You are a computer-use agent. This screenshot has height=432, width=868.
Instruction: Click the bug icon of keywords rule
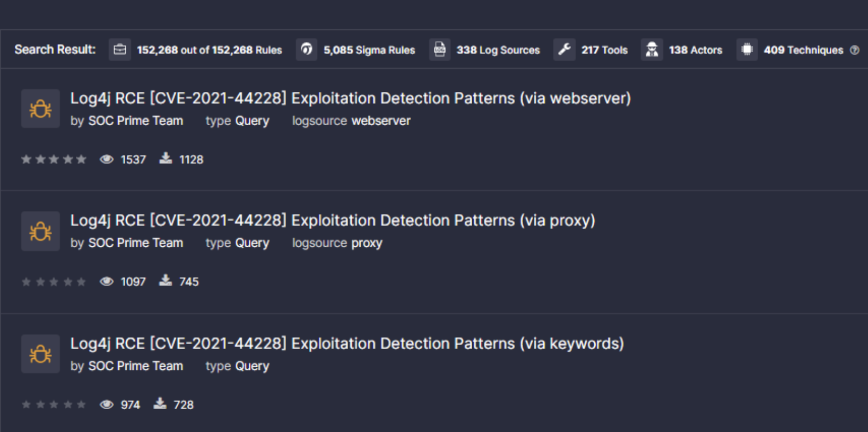click(x=40, y=354)
